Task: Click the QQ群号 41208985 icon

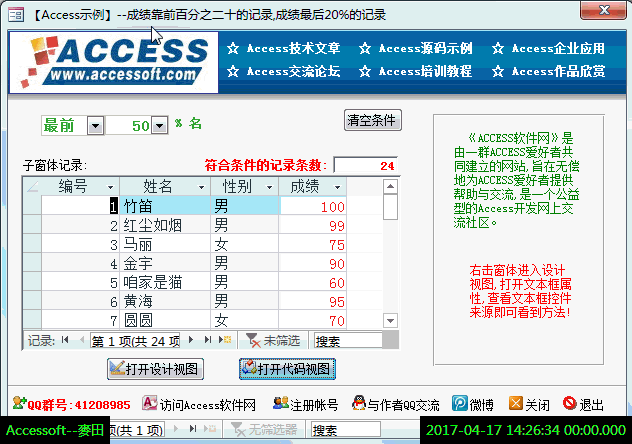Action: tap(19, 403)
